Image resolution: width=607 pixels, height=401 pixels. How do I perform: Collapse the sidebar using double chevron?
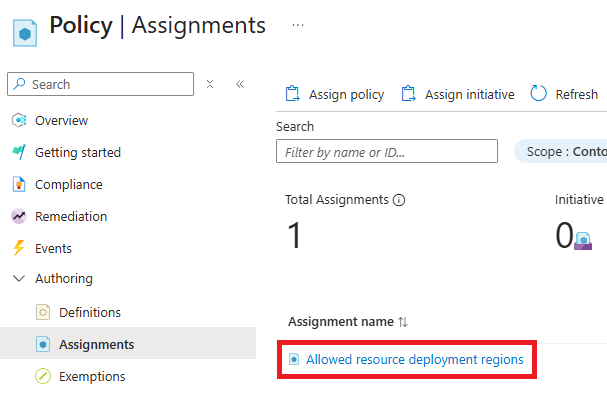pyautogui.click(x=240, y=85)
